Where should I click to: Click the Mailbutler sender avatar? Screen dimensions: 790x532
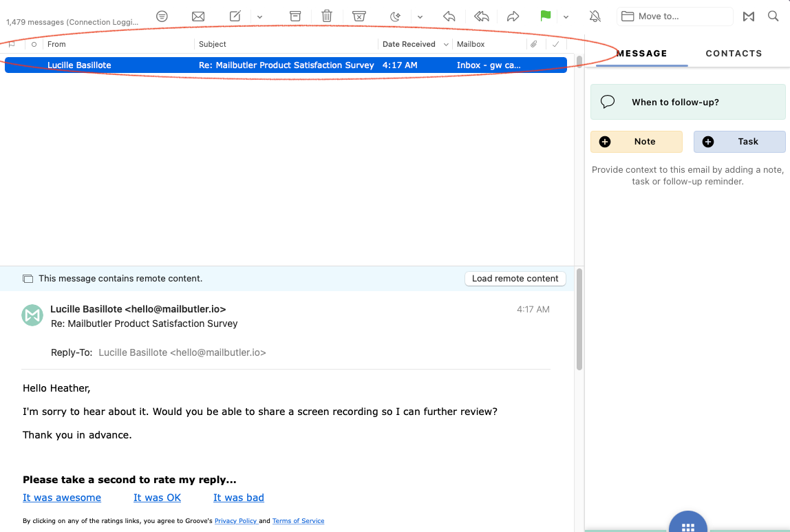pyautogui.click(x=32, y=315)
